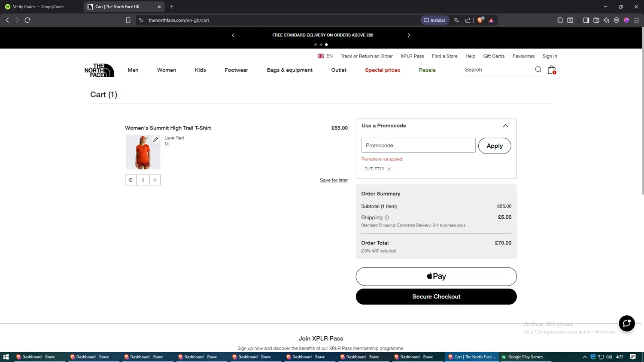This screenshot has width=644, height=362.
Task: Bookmark this page
Action: tap(128, 20)
